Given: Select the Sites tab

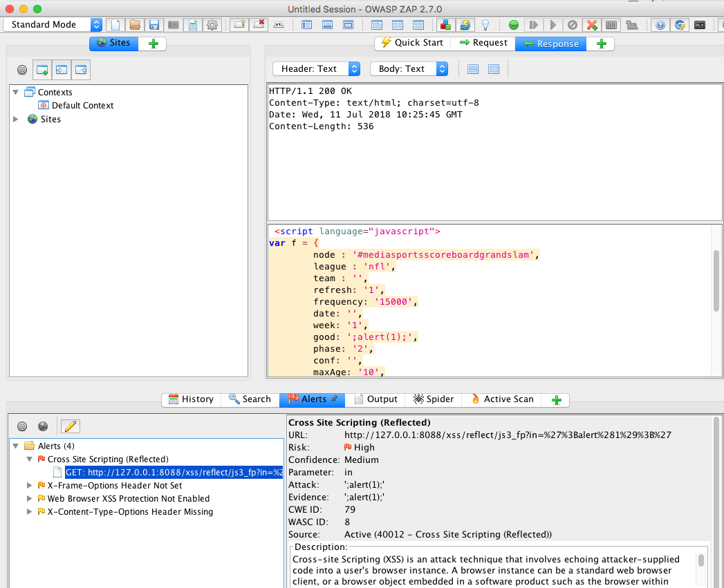Looking at the screenshot, I should [x=113, y=43].
